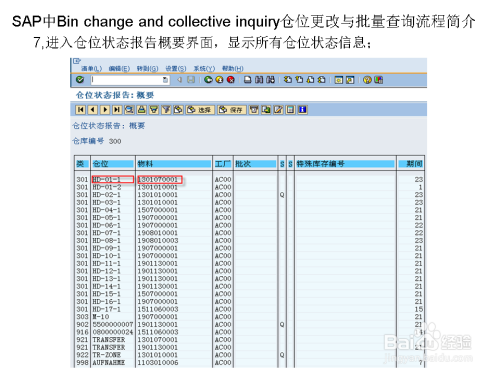Screen dimensions: 500x375
Task: Select material cell 1301070001 in HD-01-1 row
Action: [x=160, y=179]
